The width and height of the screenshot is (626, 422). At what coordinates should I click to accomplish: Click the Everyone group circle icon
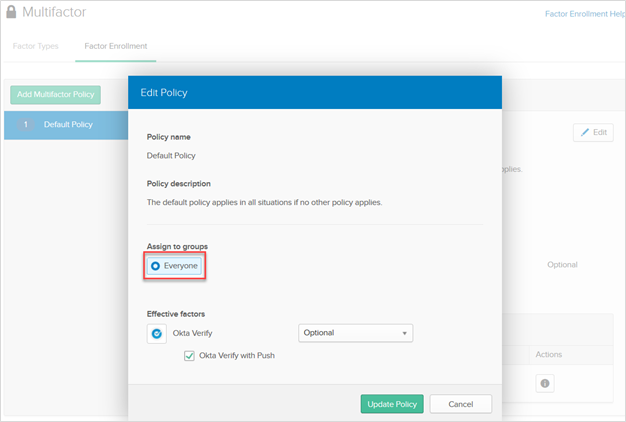coord(155,266)
